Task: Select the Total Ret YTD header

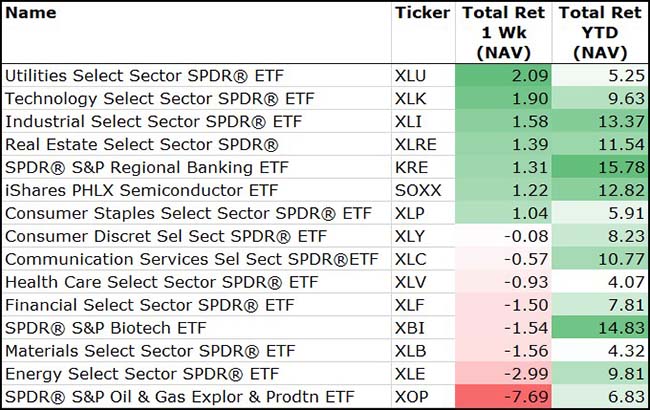Action: (x=600, y=32)
